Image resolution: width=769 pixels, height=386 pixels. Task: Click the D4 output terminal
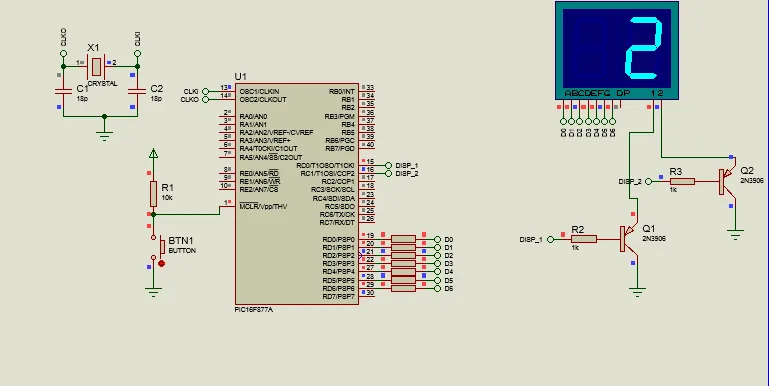click(x=437, y=272)
